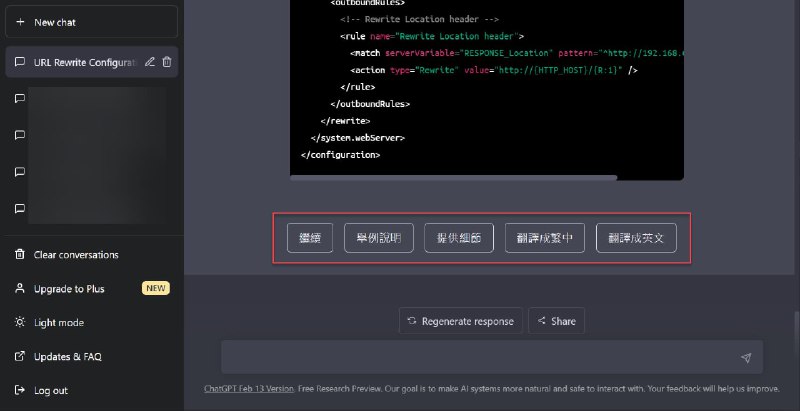
Task: Click the send arrow icon in message box
Action: click(x=746, y=357)
